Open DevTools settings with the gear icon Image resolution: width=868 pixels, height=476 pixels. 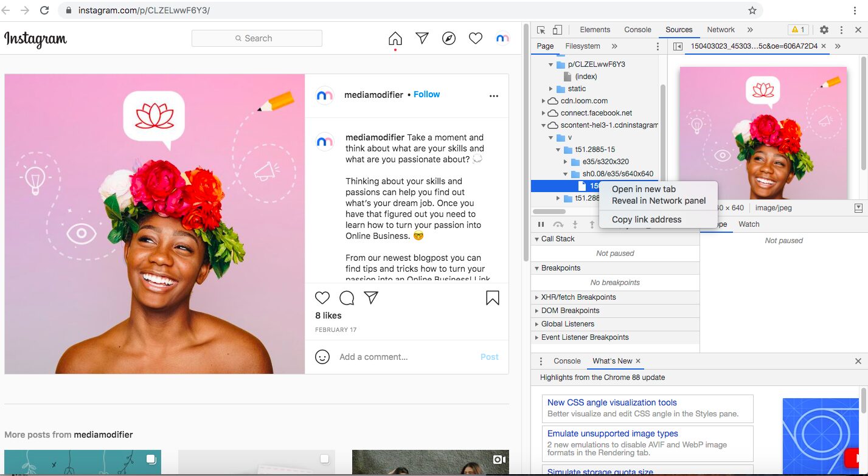click(824, 29)
